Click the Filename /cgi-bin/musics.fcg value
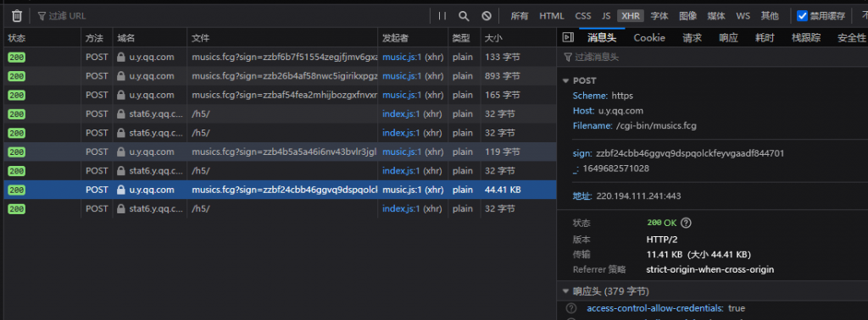868x320 pixels. [656, 125]
